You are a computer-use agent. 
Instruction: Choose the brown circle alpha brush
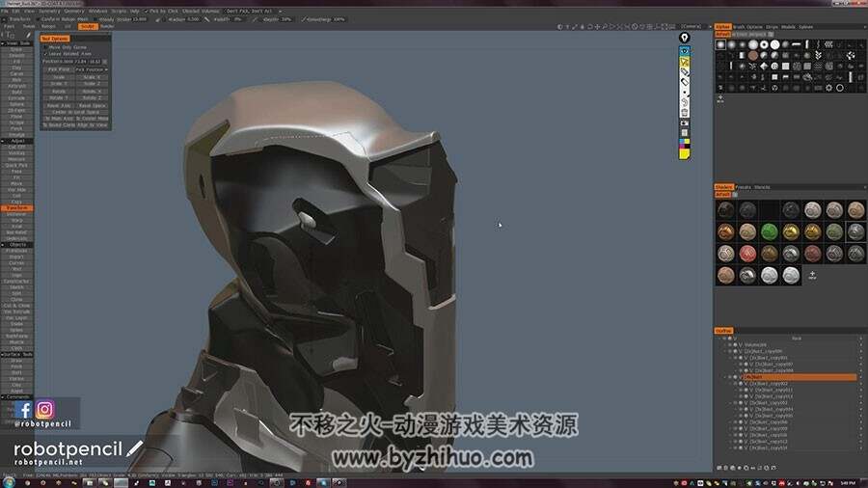(753, 55)
